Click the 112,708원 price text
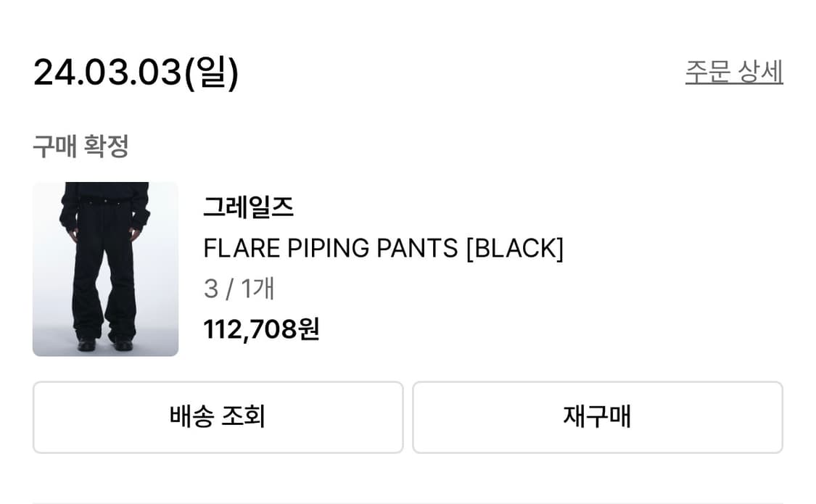Screen dimensions: 816x504 261,329
